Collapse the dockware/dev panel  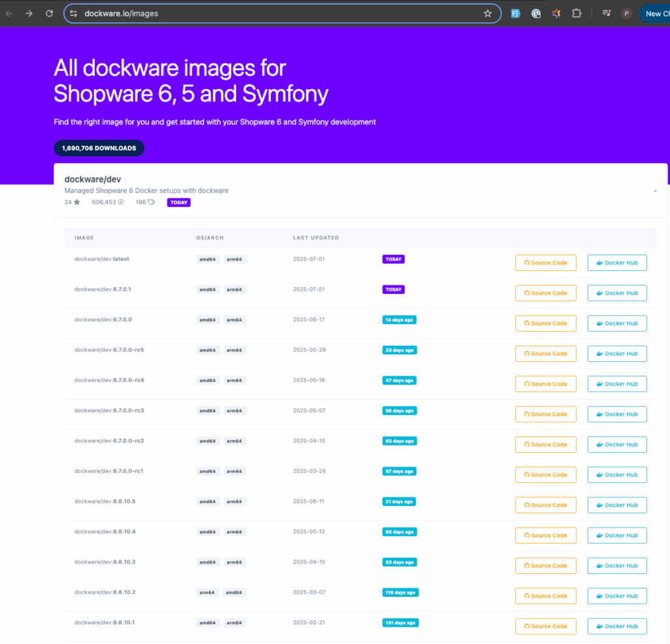[655, 191]
